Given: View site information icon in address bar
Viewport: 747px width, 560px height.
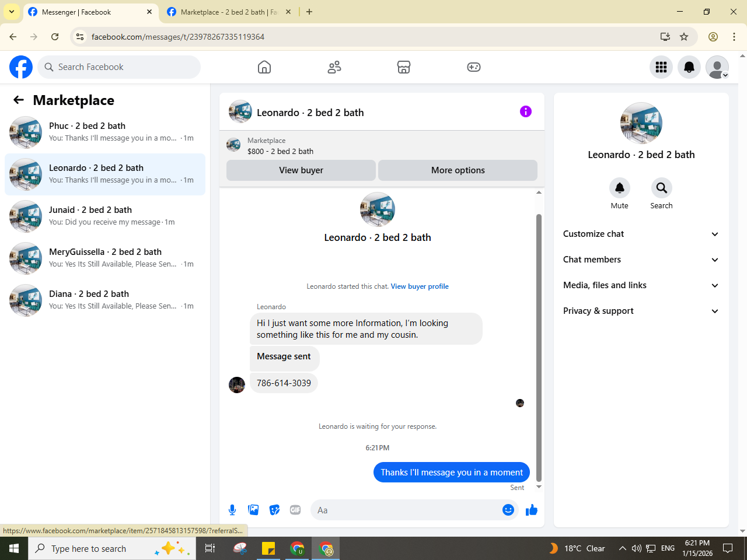Looking at the screenshot, I should click(81, 37).
